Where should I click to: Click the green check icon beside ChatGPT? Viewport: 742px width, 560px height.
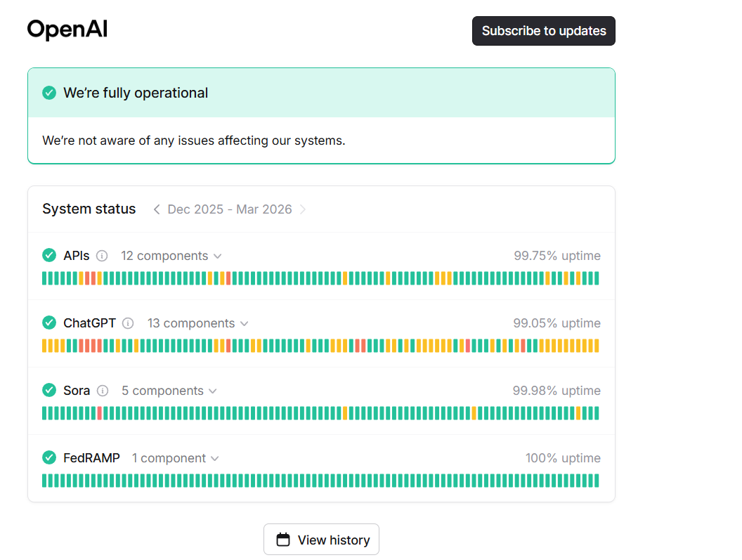(49, 323)
